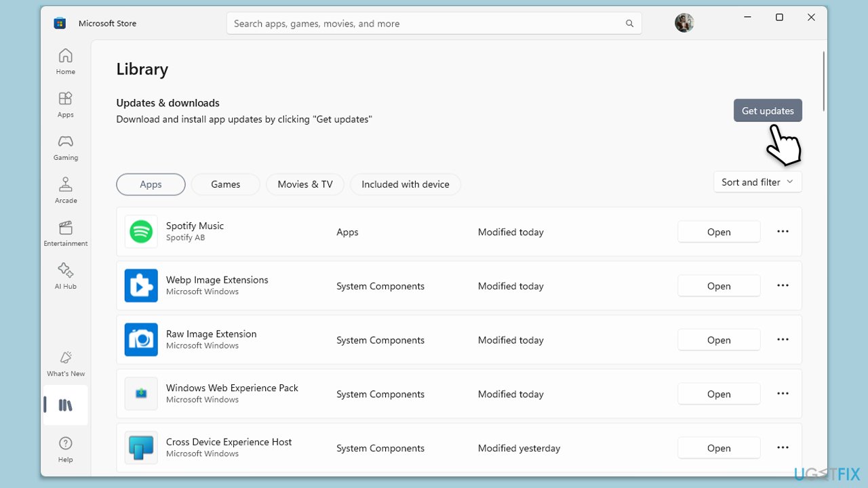Click the Library page heading
868x488 pixels.
pos(142,69)
